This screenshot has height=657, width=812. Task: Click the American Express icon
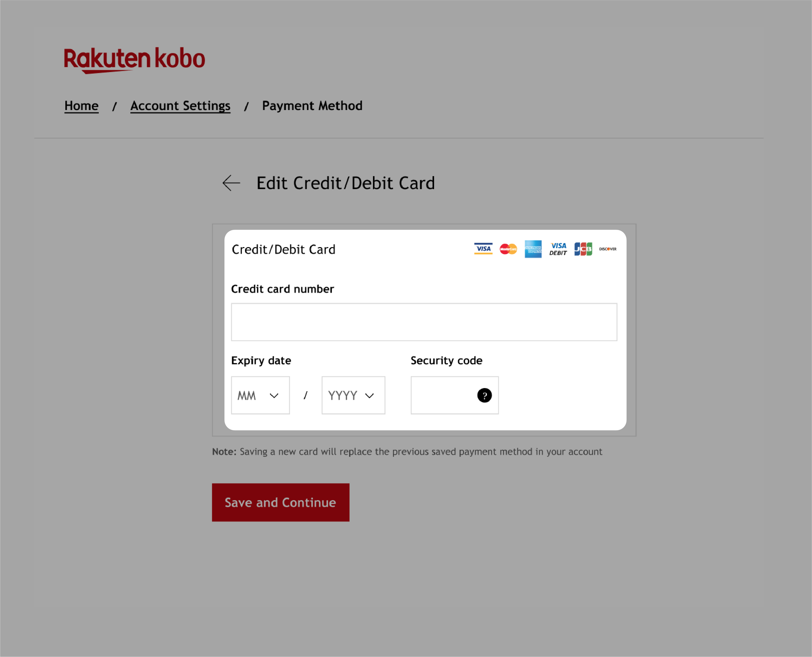coord(533,249)
